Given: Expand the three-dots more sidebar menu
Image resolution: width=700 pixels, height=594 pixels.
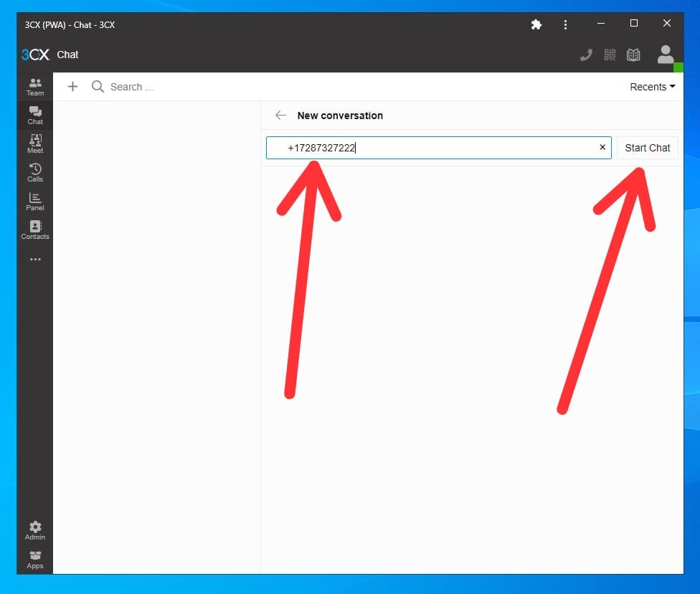Looking at the screenshot, I should [x=35, y=259].
